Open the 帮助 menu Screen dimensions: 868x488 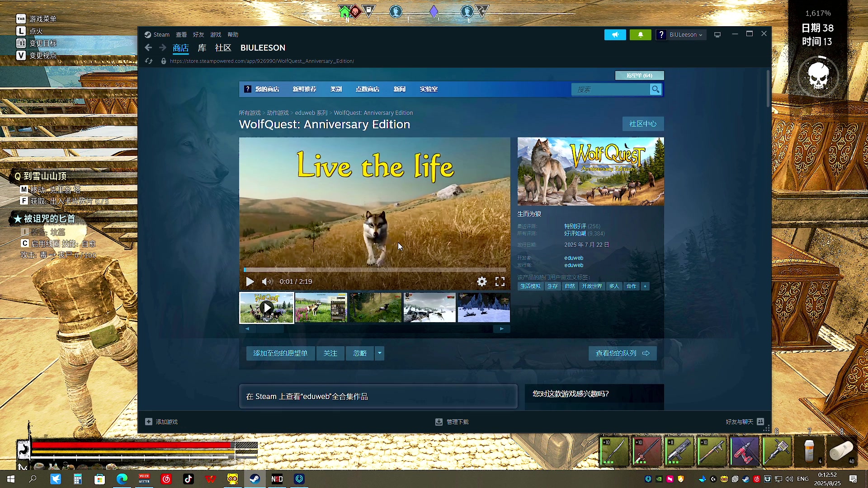pyautogui.click(x=233, y=35)
